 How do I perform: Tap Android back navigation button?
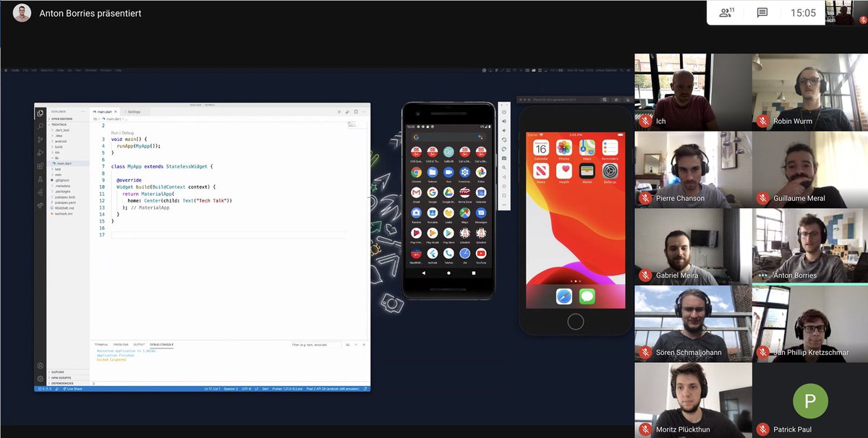pos(423,273)
